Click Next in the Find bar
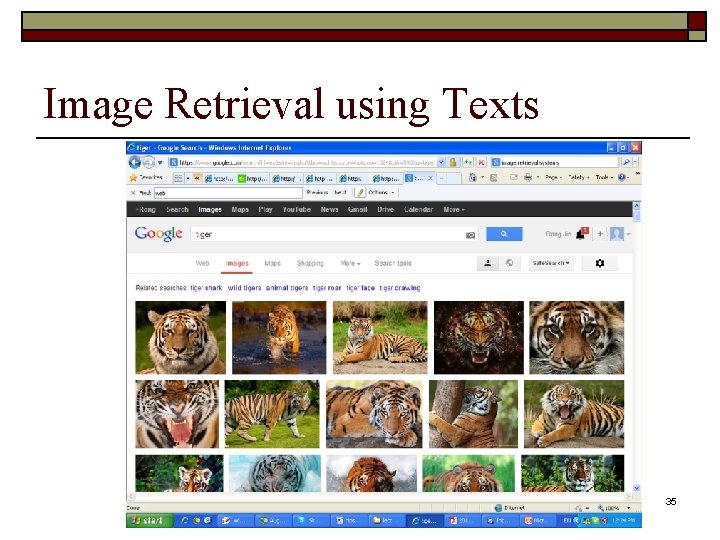This screenshot has height=540, width=720. click(340, 192)
